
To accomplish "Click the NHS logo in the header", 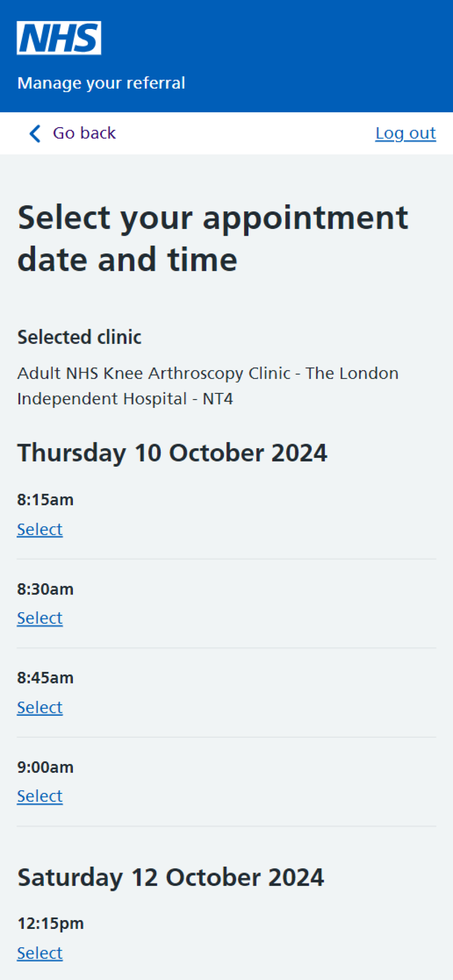I will point(59,38).
